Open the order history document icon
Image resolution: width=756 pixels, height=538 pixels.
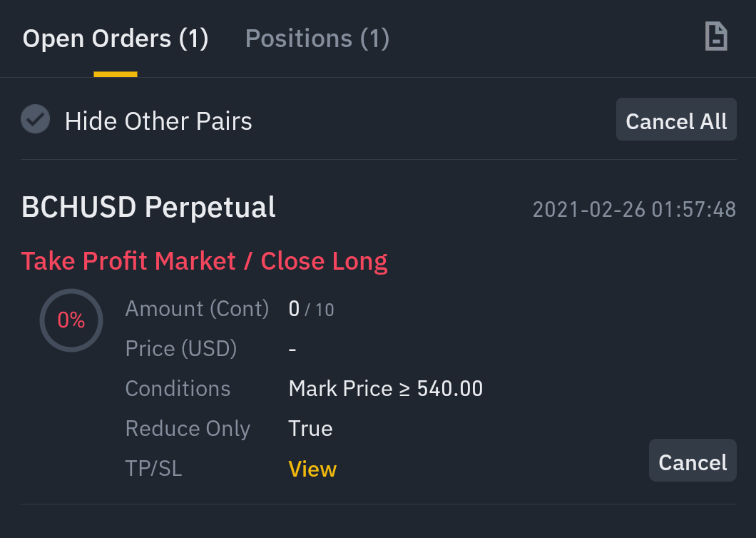click(x=716, y=36)
